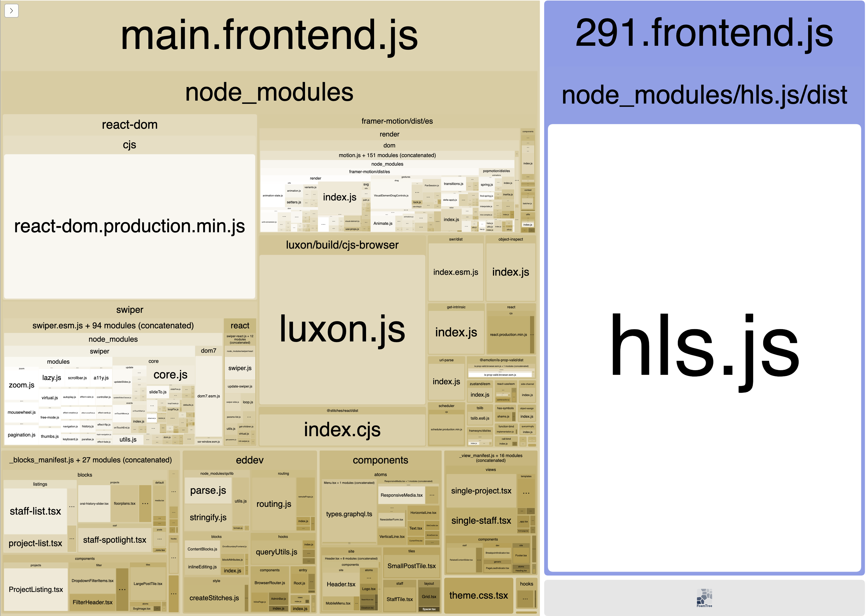The width and height of the screenshot is (866, 616).
Task: Click the core.js swiper module
Action: [170, 375]
